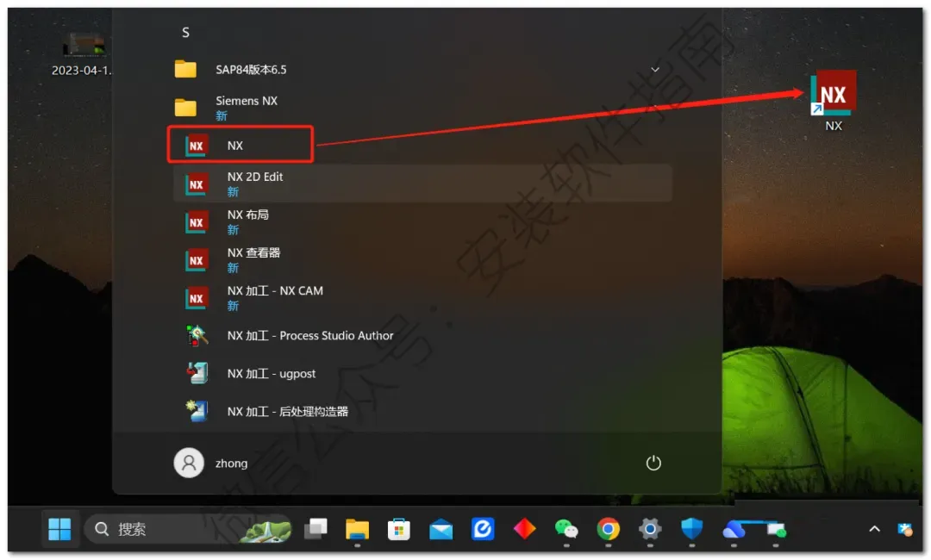Open File Explorer from the taskbar

(358, 529)
